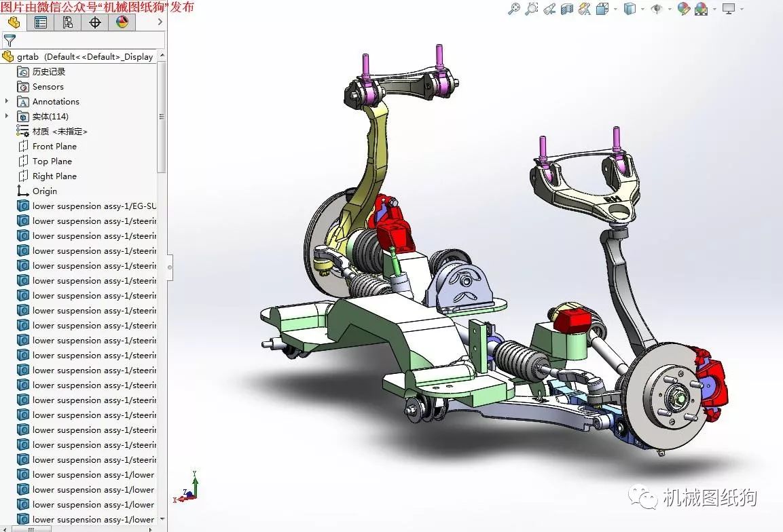Select Right Plane in the tree

(47, 176)
